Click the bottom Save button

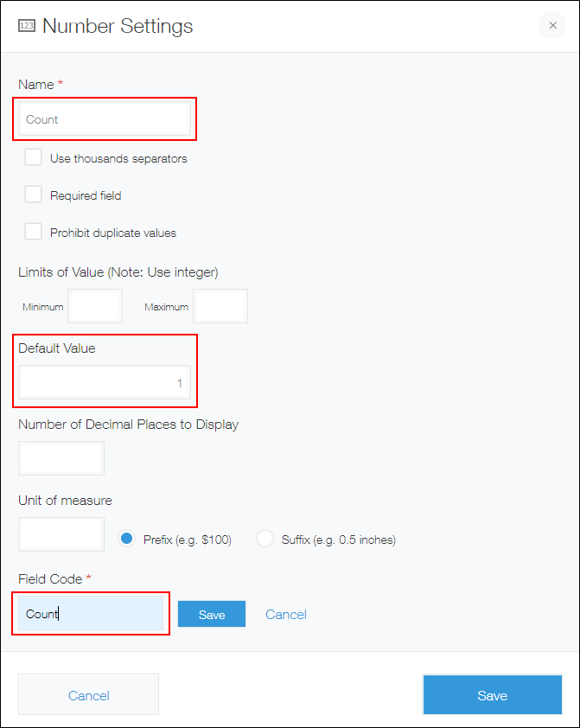[x=492, y=694]
